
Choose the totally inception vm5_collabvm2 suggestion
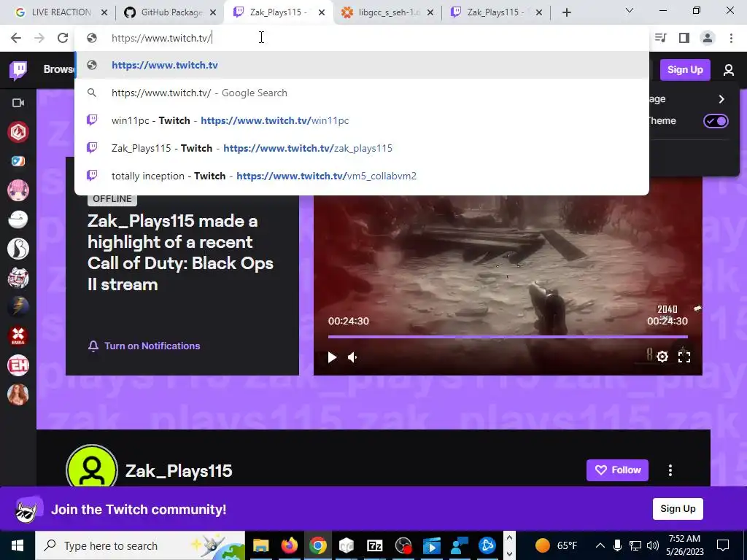click(362, 176)
